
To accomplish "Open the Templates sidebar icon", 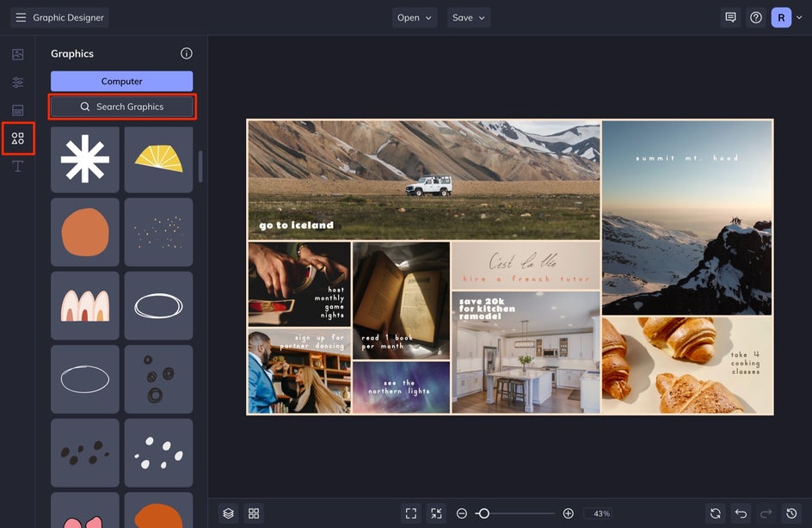I will pyautogui.click(x=17, y=110).
